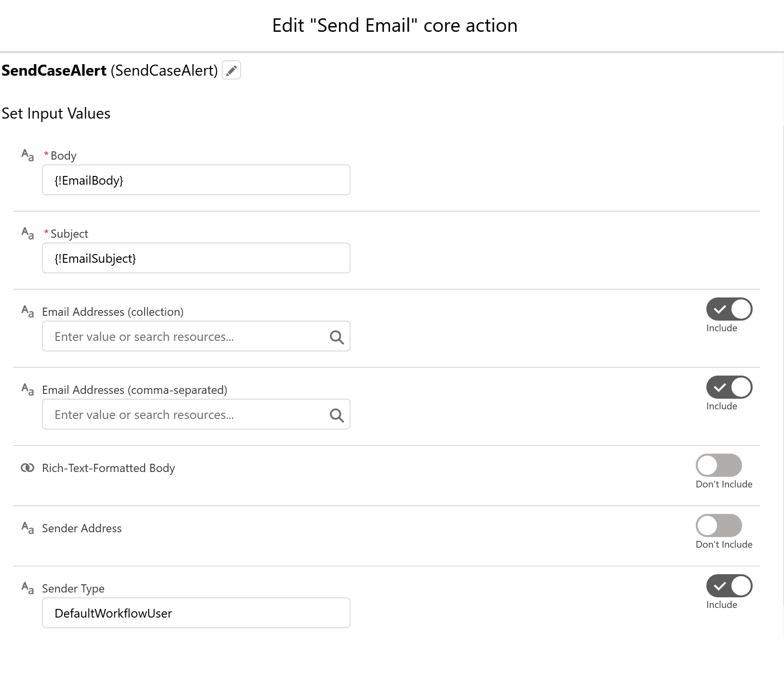Enable the Rich-Text-Formatted Body include toggle
This screenshot has width=784, height=687.
pyautogui.click(x=718, y=466)
